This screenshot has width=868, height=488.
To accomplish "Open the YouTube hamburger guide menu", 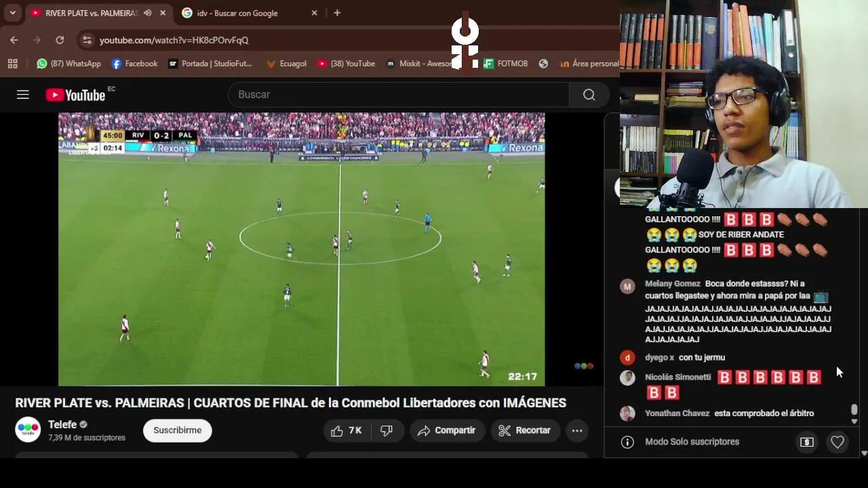I will click(23, 95).
